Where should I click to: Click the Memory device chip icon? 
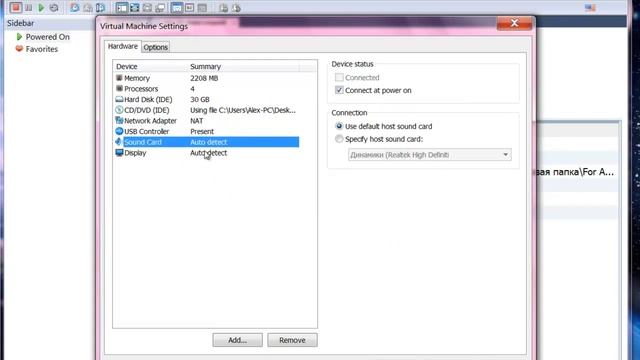[119, 78]
